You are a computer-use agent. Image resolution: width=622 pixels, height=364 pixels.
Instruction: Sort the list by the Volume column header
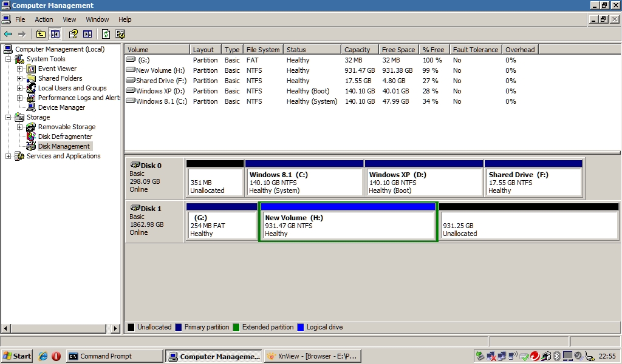click(x=157, y=50)
